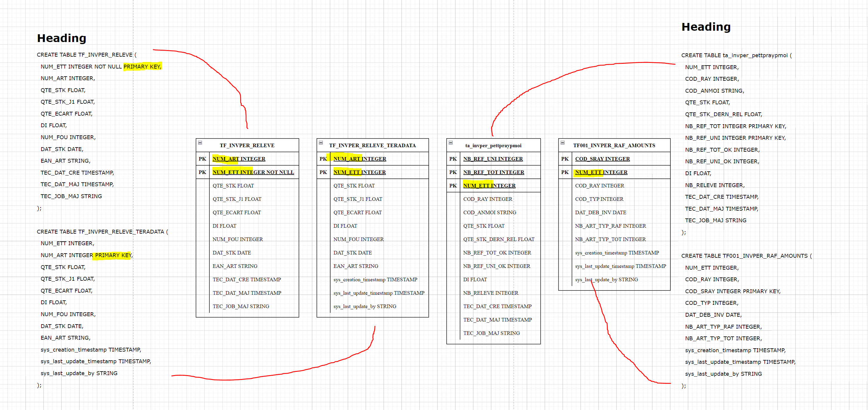868x410 pixels.
Task: Collapse the ta_invper_pettpraypmoi table widget
Action: click(x=451, y=143)
